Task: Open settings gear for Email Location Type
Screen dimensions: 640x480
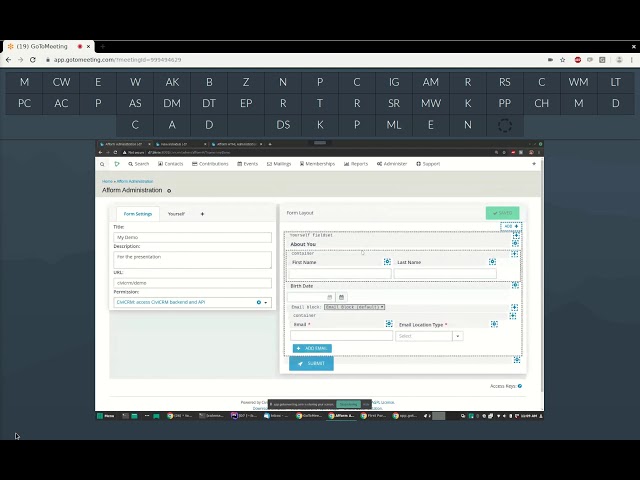Action: [x=494, y=324]
